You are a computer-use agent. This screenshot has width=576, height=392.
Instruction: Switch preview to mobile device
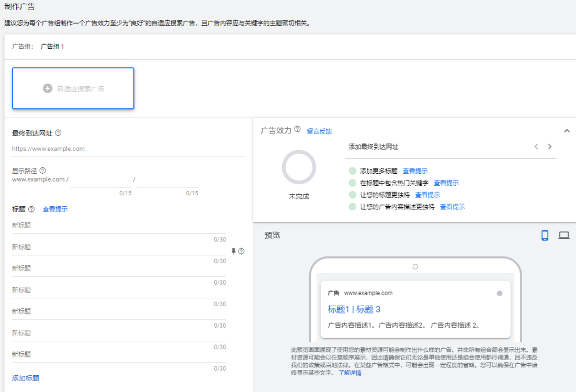point(545,235)
